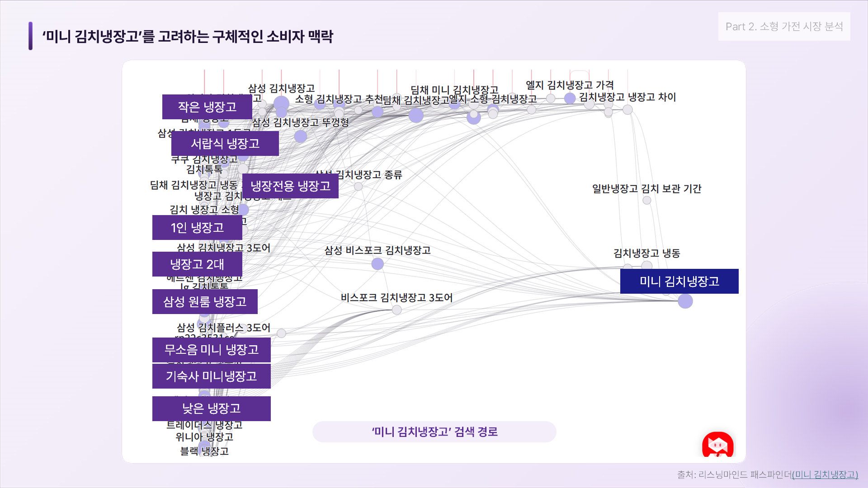This screenshot has height=488, width=868.
Task: Click the 냉장고 2대 purple label
Action: pyautogui.click(x=197, y=264)
